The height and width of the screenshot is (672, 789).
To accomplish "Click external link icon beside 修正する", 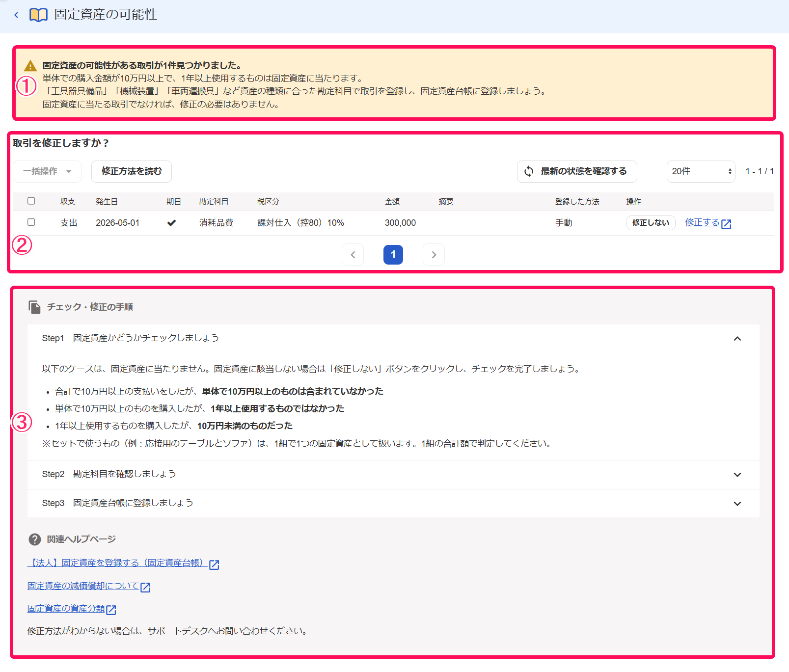I will [x=727, y=224].
